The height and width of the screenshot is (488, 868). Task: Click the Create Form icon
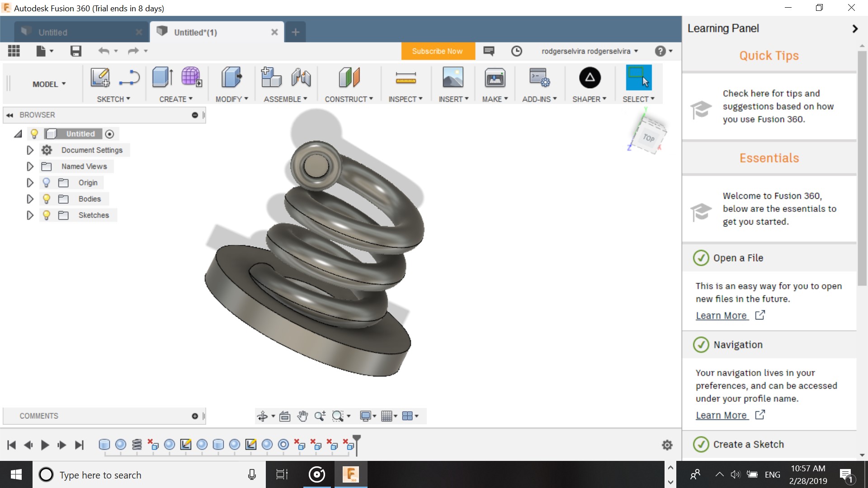point(191,78)
